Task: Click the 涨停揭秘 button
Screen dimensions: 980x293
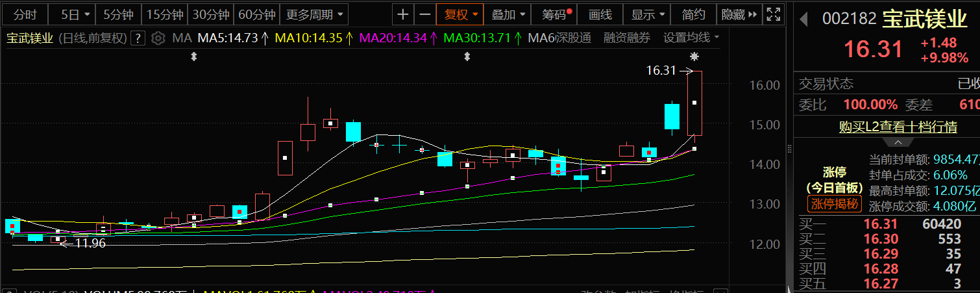Action: (833, 205)
